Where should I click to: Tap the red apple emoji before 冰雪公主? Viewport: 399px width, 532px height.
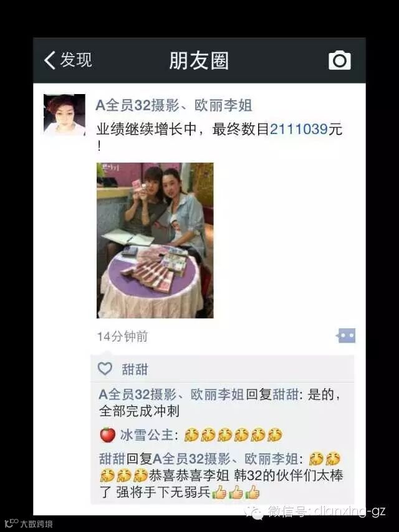click(x=108, y=435)
